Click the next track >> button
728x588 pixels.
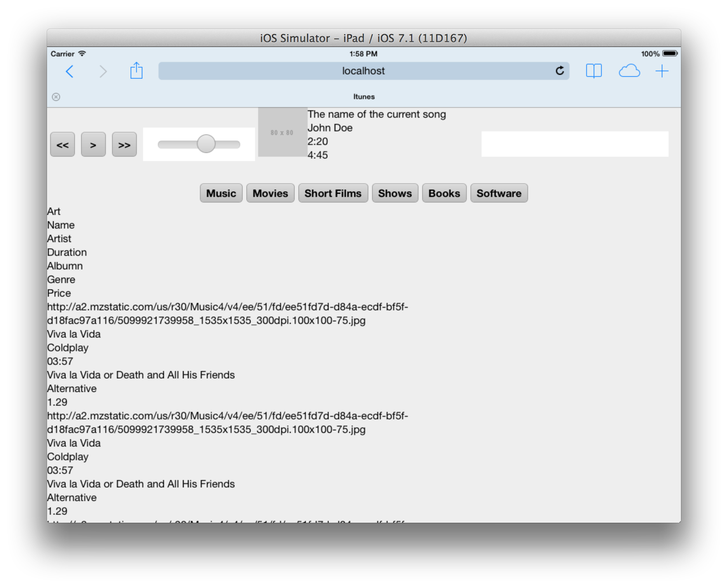[124, 145]
